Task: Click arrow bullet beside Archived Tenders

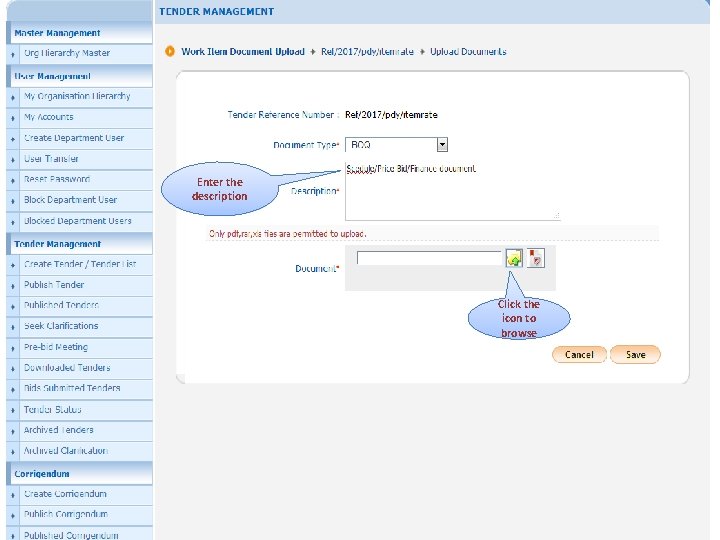Action: (13, 432)
